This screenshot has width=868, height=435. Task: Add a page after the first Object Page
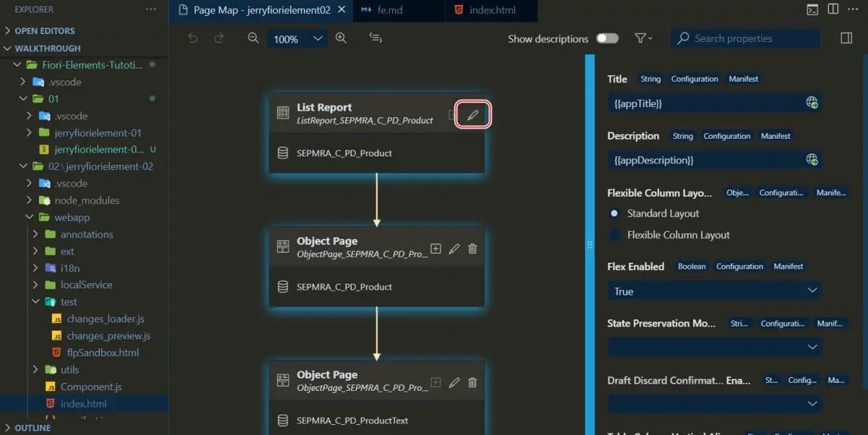tap(435, 248)
